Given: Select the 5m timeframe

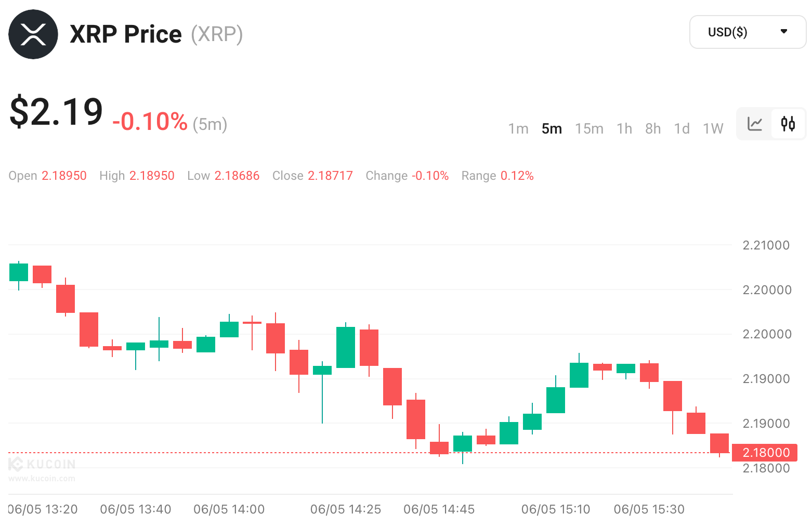Looking at the screenshot, I should pyautogui.click(x=552, y=128).
